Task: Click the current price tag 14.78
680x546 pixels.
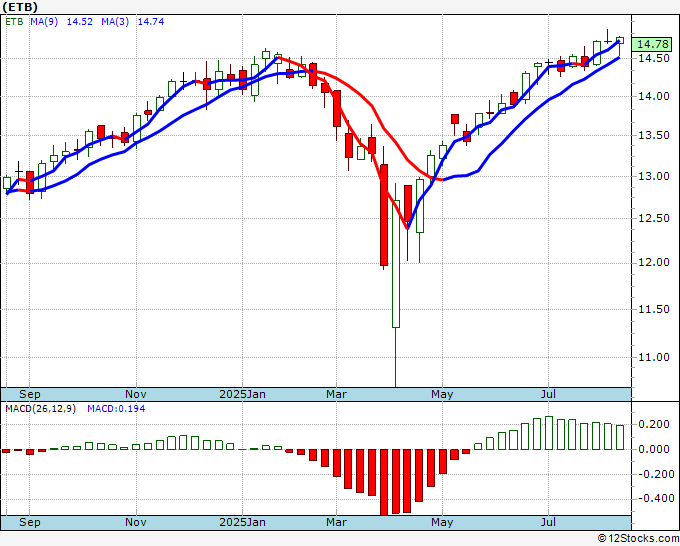Action: [653, 44]
